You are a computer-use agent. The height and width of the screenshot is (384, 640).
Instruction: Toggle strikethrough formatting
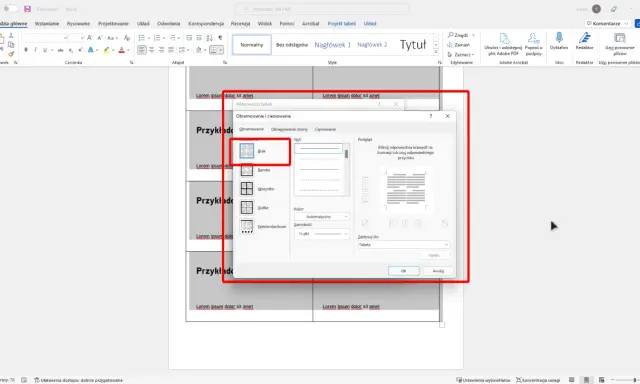(60, 50)
